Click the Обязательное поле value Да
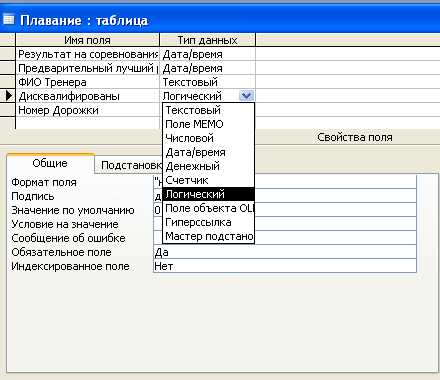440x380 pixels. [285, 252]
